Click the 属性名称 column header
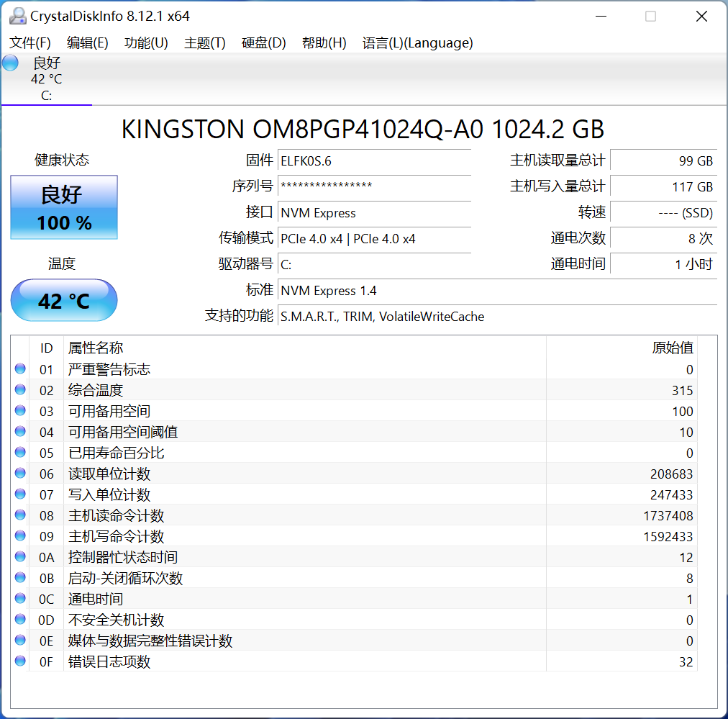 pos(304,348)
